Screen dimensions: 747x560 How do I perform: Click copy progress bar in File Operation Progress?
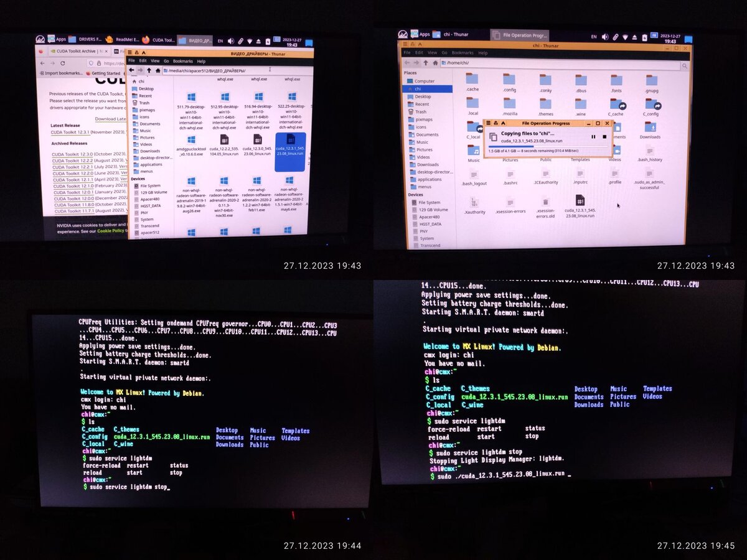pyautogui.click(x=548, y=146)
